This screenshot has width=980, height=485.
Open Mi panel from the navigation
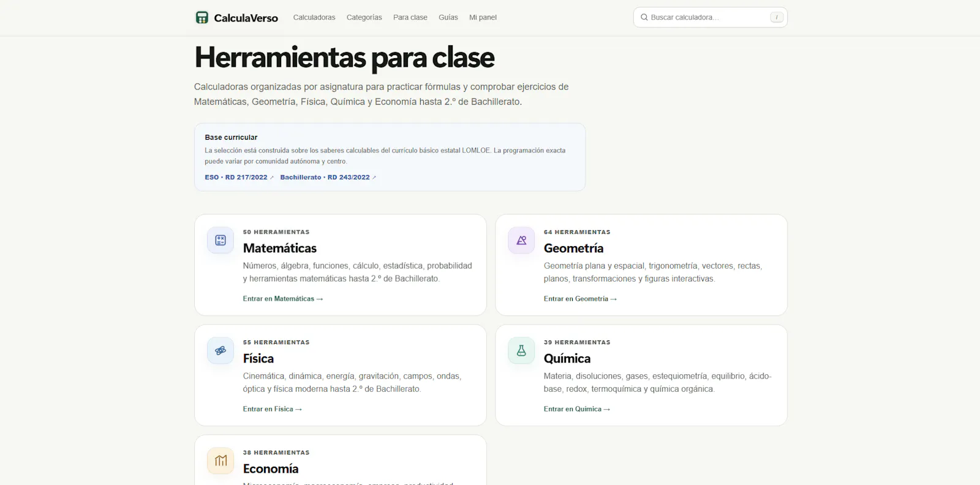483,17
